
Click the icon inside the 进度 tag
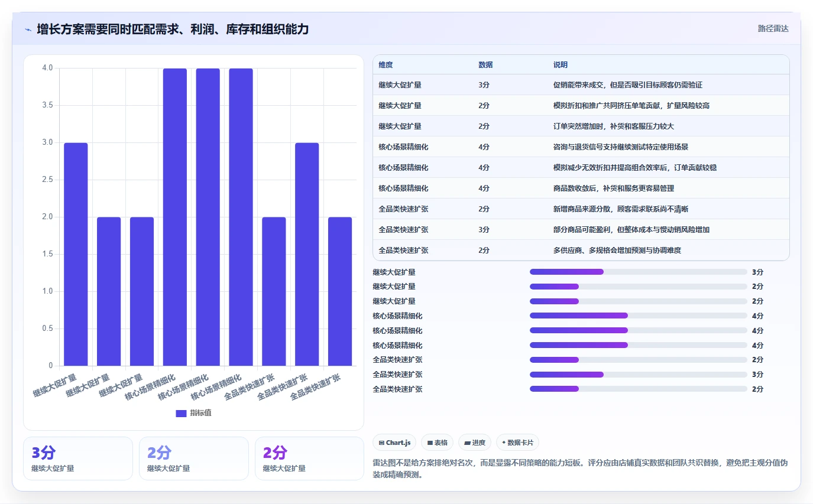tap(468, 443)
